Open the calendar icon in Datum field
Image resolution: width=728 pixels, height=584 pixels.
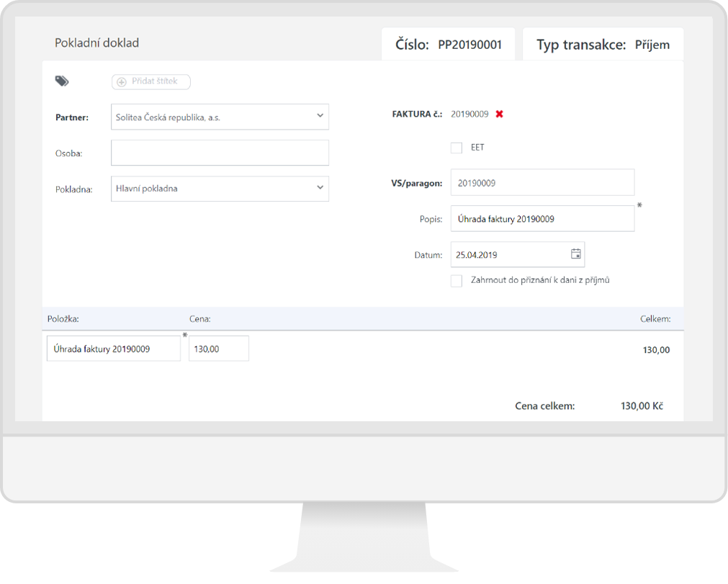coord(575,254)
